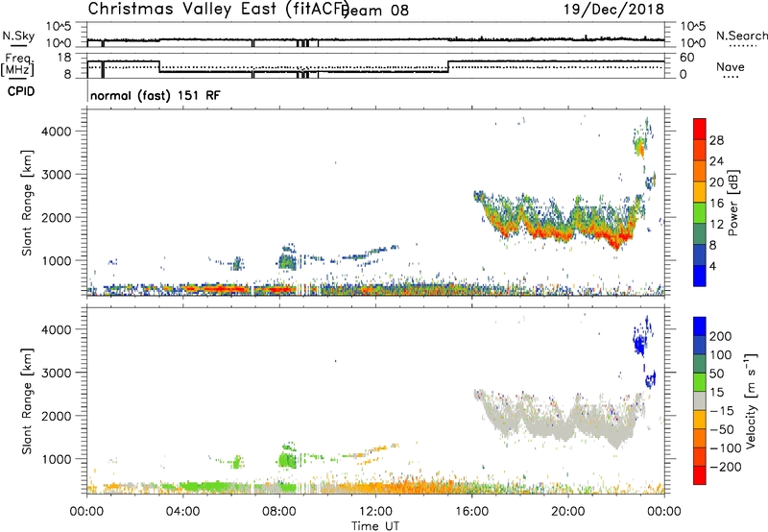Click the '04:00' time tick label
This screenshot has width=768, height=532.
[182, 512]
